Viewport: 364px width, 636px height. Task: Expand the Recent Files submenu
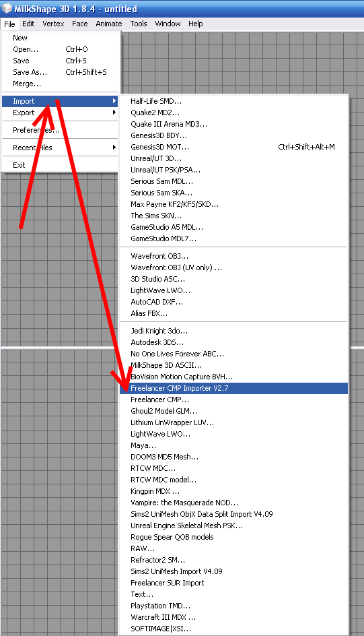tap(60, 148)
